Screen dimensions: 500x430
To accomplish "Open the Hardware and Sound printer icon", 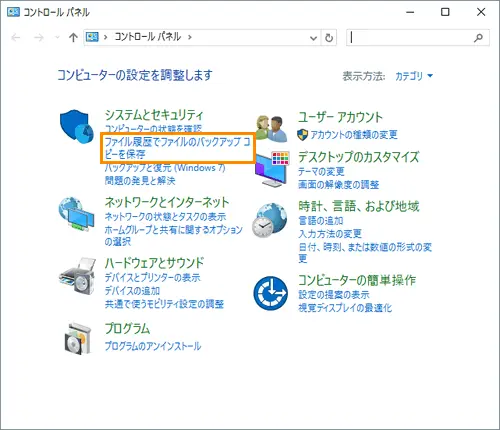I will (77, 276).
